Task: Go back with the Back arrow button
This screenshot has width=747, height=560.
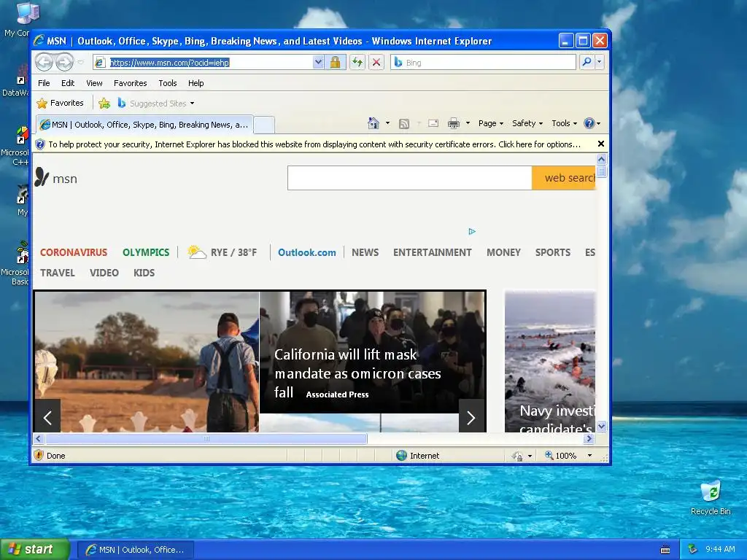Action: pyautogui.click(x=44, y=62)
